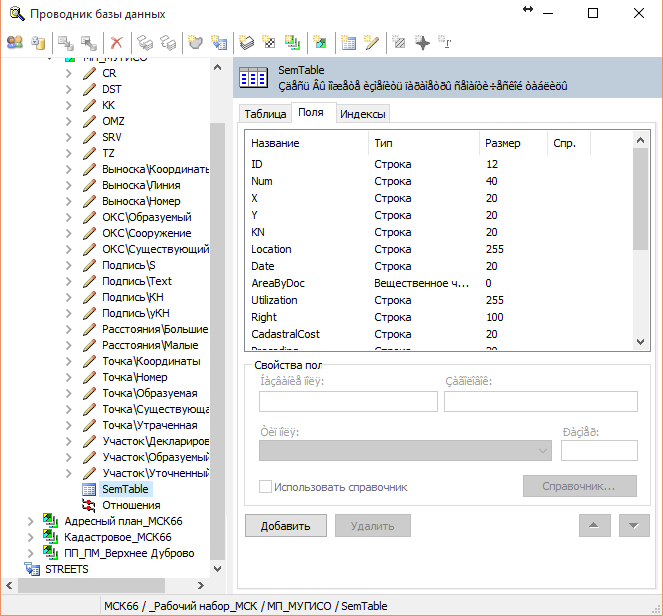Click the Размер column header

click(513, 143)
